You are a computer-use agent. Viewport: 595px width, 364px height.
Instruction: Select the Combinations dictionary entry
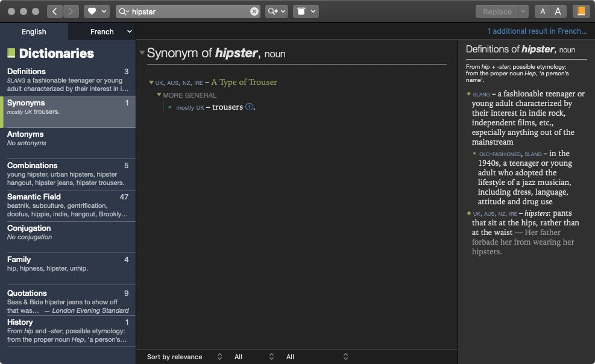[68, 174]
